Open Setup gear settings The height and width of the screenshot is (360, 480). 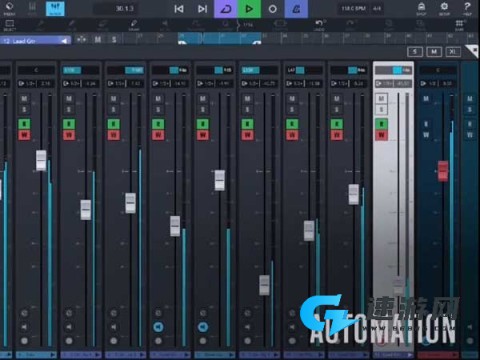pos(444,9)
